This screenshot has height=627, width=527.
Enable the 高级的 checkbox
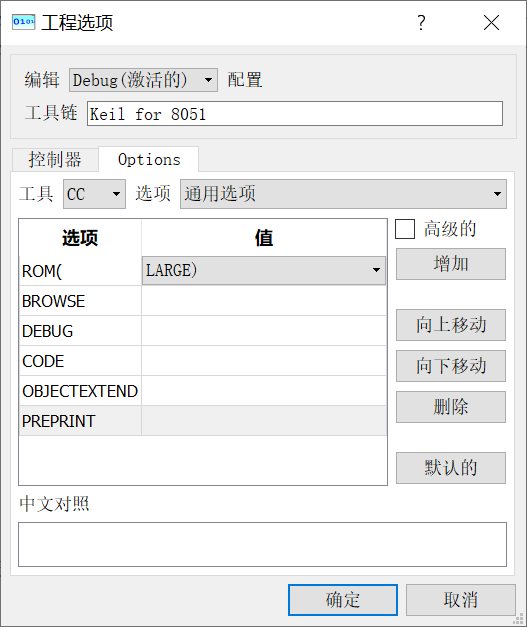[x=405, y=229]
